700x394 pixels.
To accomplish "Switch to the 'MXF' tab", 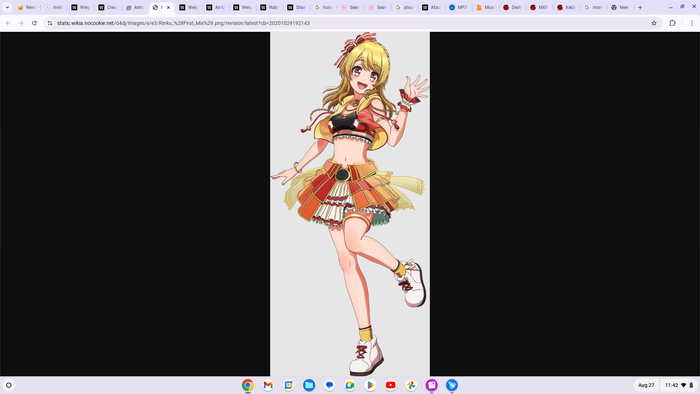I will (539, 7).
